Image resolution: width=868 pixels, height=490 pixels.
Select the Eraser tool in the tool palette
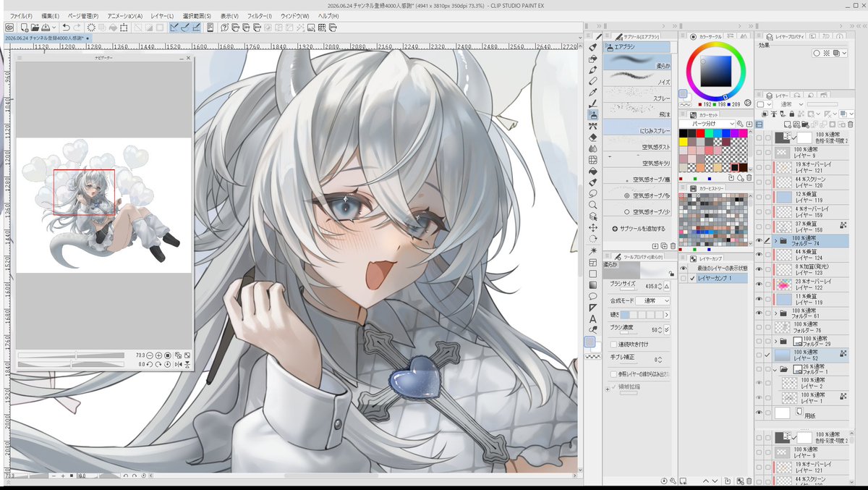point(593,138)
